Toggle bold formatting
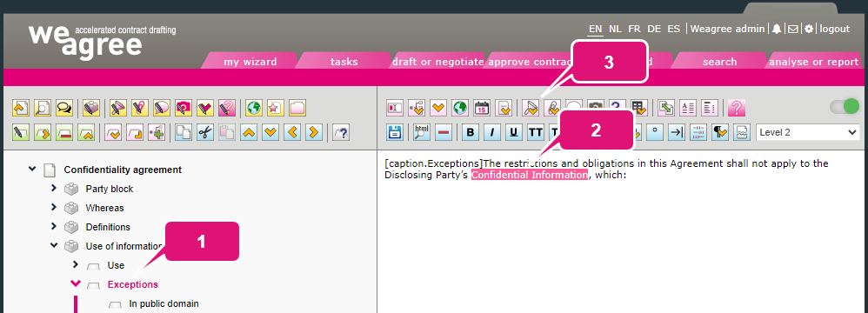868x313 pixels. pyautogui.click(x=471, y=132)
